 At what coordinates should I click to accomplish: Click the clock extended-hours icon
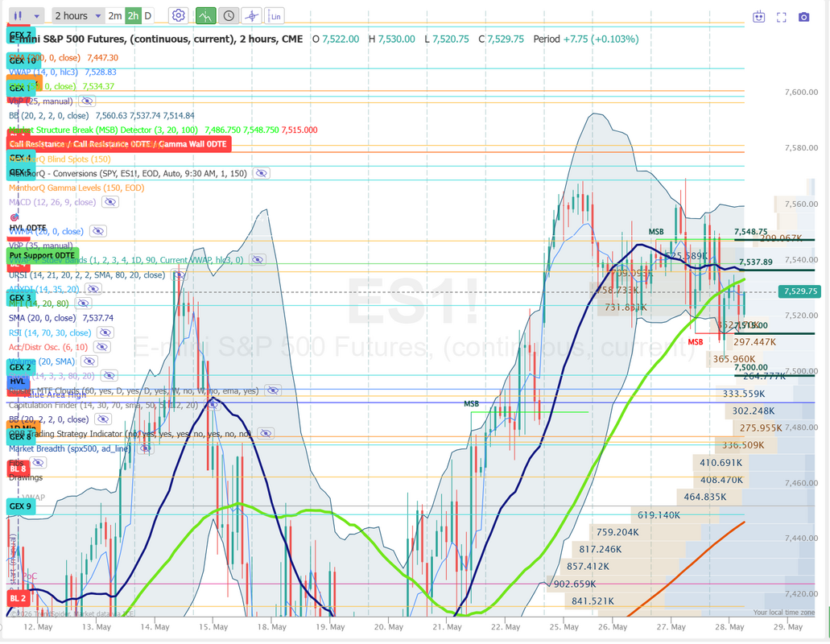click(x=229, y=16)
